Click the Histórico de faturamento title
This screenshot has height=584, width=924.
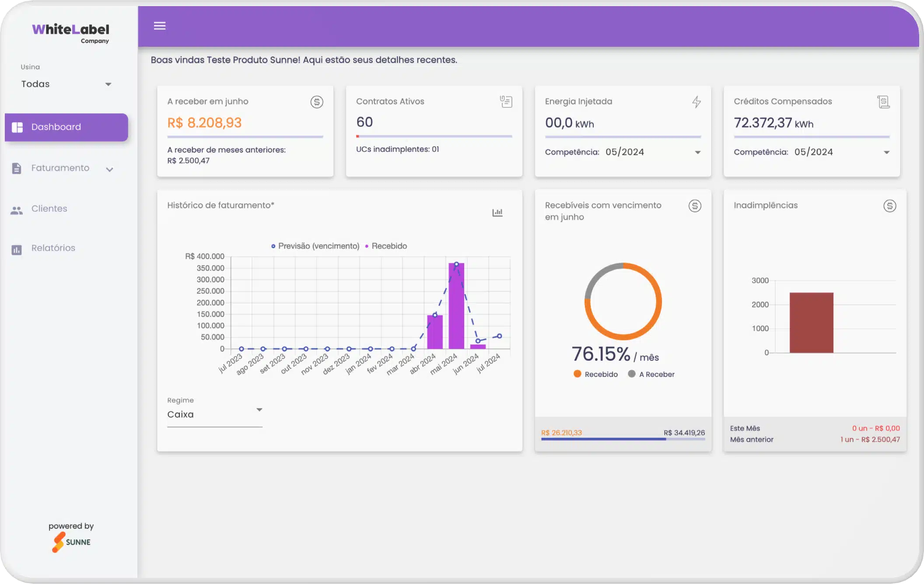coord(220,205)
